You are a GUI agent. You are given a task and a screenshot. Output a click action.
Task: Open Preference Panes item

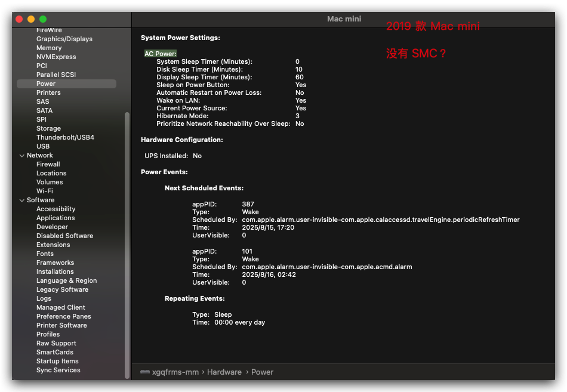pos(64,316)
